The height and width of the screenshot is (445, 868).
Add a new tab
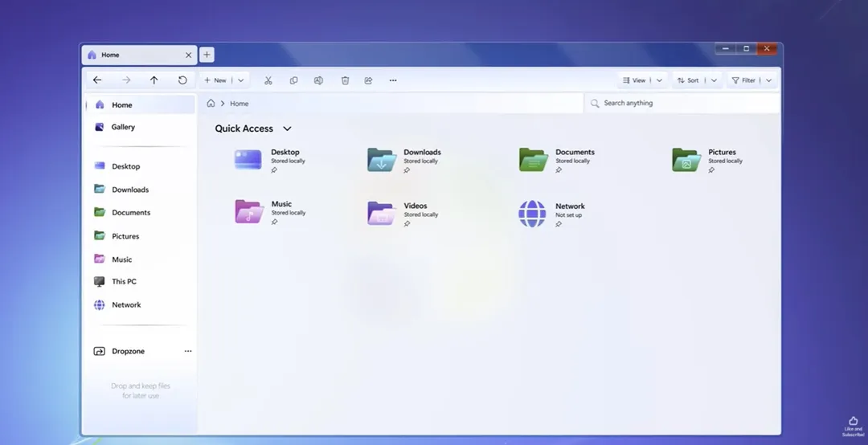click(x=207, y=55)
